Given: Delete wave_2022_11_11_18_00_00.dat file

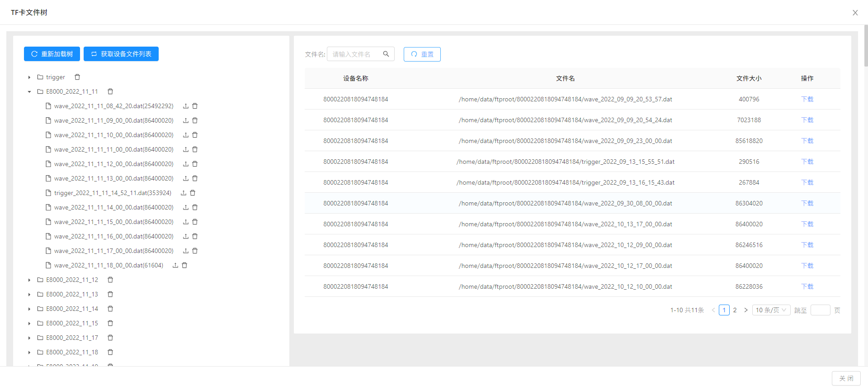Looking at the screenshot, I should tap(184, 265).
